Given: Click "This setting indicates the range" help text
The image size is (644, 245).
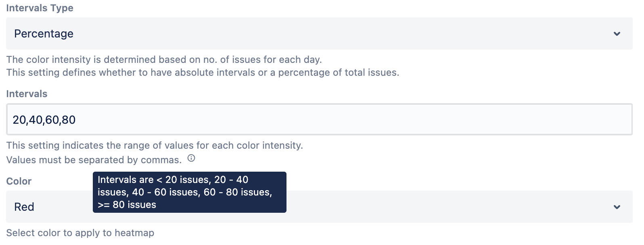Looking at the screenshot, I should point(155,145).
